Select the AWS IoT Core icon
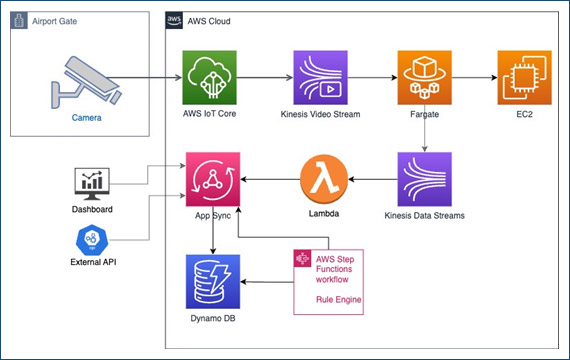This screenshot has height=360, width=570. 209,77
